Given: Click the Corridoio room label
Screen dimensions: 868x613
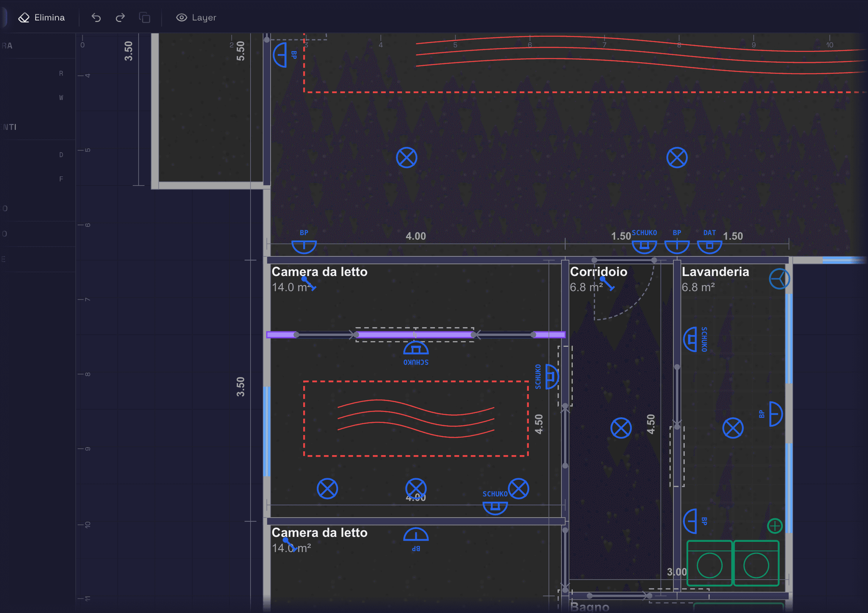Looking at the screenshot, I should [x=598, y=272].
